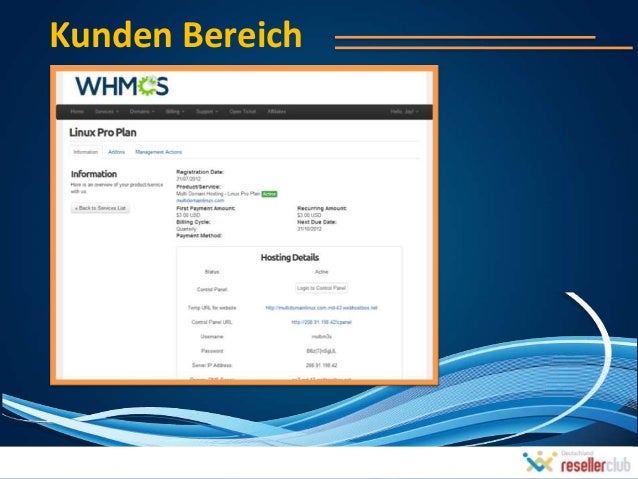This screenshot has height=479, width=638.
Task: Click the Registration Date label
Action: click(200, 172)
